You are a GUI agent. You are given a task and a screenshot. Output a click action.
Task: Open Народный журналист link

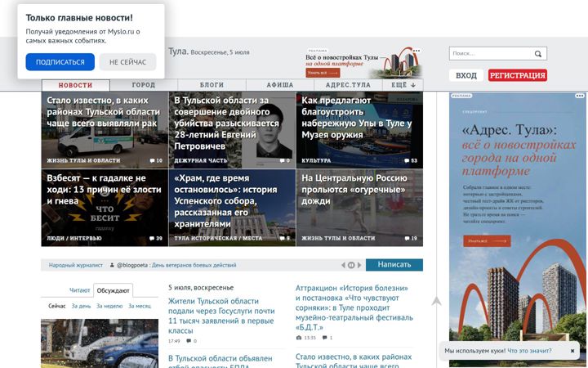pyautogui.click(x=76, y=265)
